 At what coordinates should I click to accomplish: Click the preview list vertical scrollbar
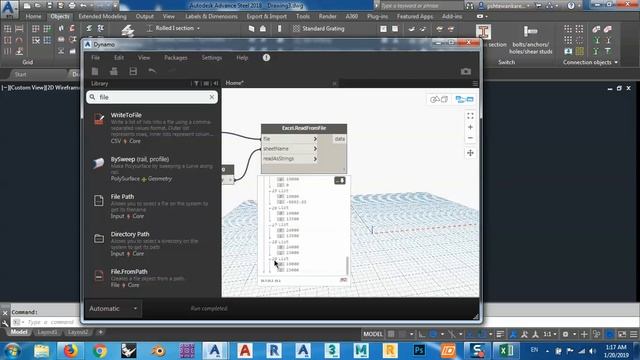[347, 265]
